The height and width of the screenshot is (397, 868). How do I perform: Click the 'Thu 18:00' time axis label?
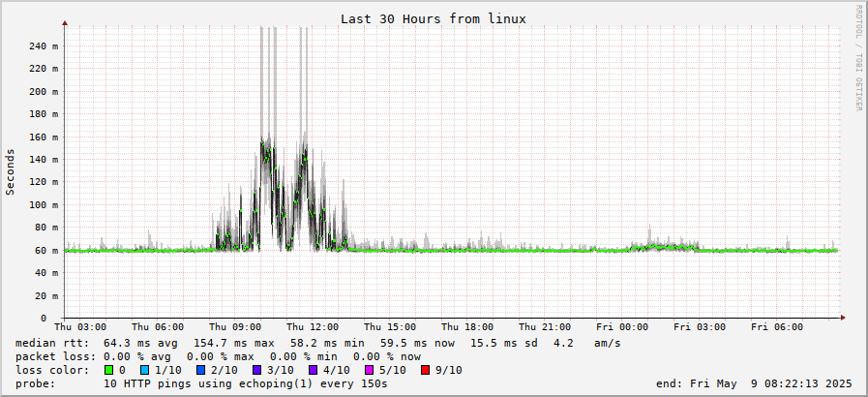467,327
